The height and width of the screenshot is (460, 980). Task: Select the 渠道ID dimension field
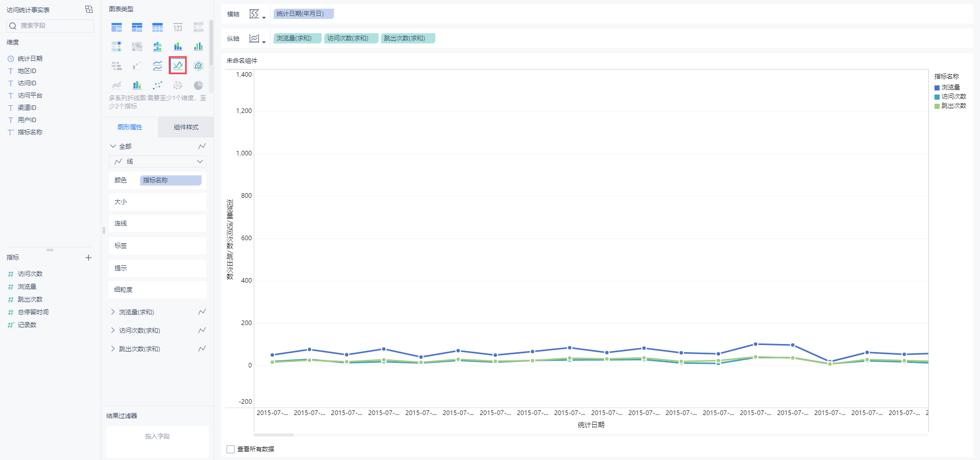click(27, 108)
